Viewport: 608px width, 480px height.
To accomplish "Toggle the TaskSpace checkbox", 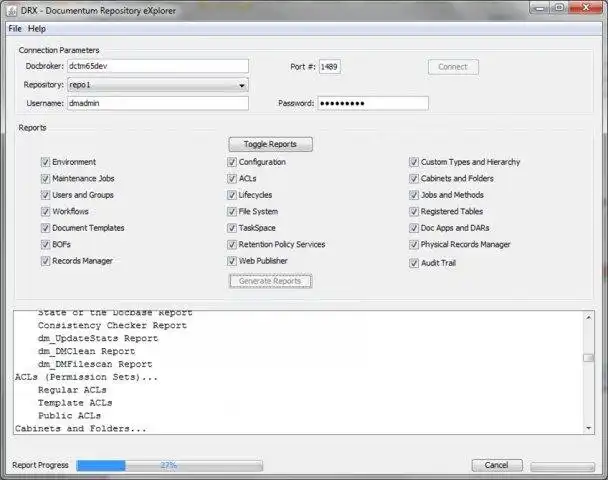I will click(232, 228).
